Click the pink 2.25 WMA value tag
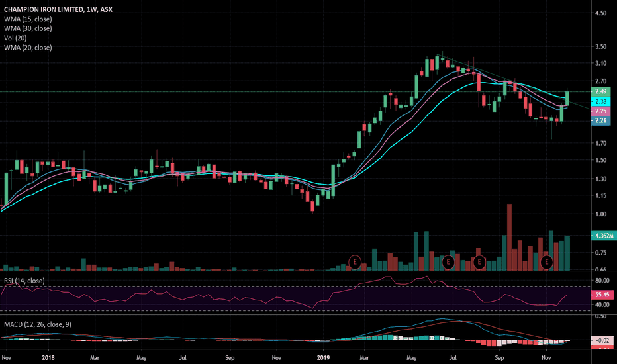This screenshot has width=617, height=364. (601, 111)
